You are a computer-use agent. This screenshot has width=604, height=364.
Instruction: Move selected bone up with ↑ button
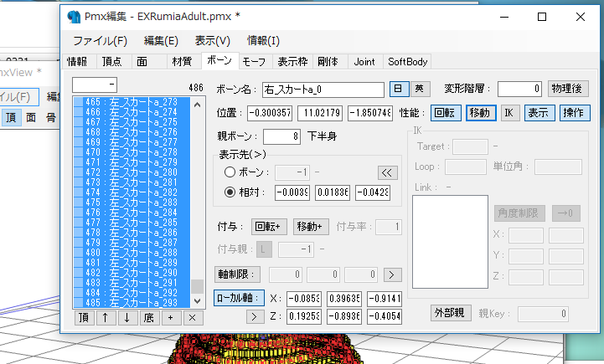[x=105, y=317]
